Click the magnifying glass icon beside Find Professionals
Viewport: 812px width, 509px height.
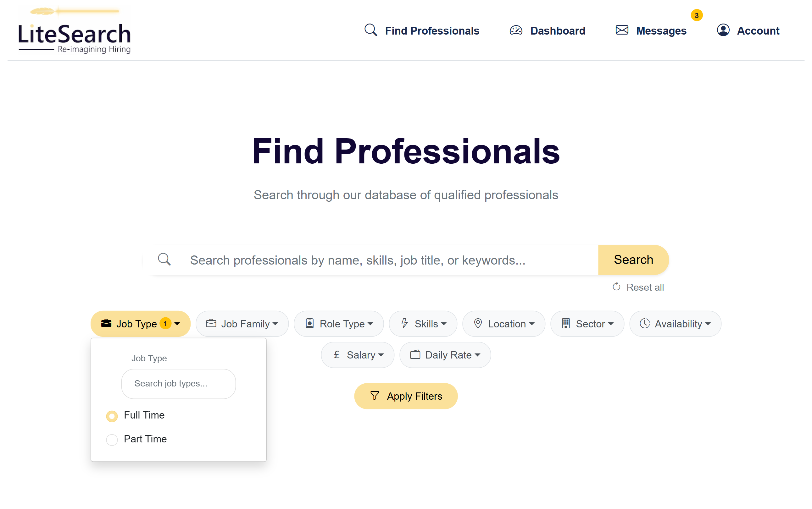[371, 30]
